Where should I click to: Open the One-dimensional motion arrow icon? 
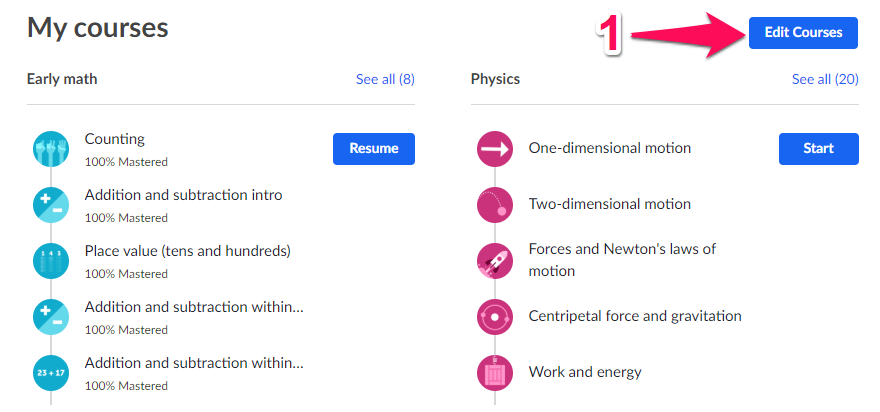click(x=495, y=149)
